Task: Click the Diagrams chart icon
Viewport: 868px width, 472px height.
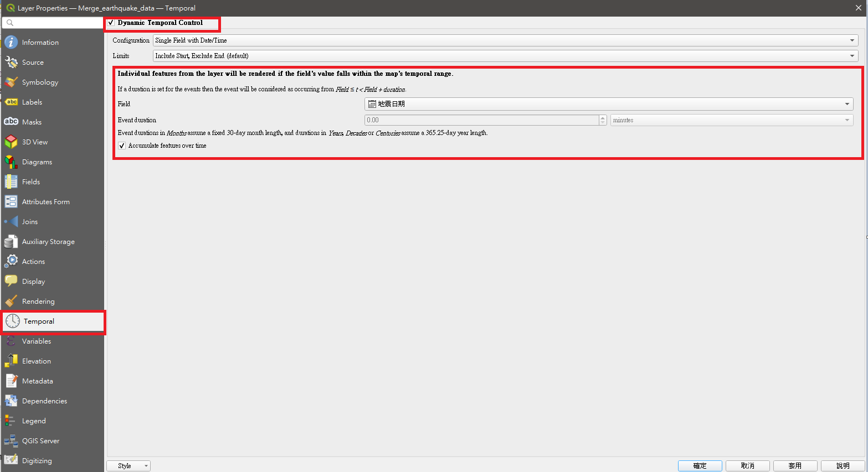Action: pos(11,162)
